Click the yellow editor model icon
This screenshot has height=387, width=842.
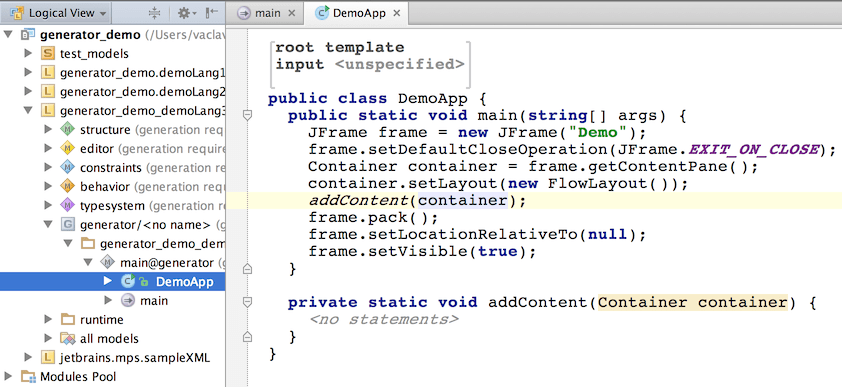click(67, 149)
